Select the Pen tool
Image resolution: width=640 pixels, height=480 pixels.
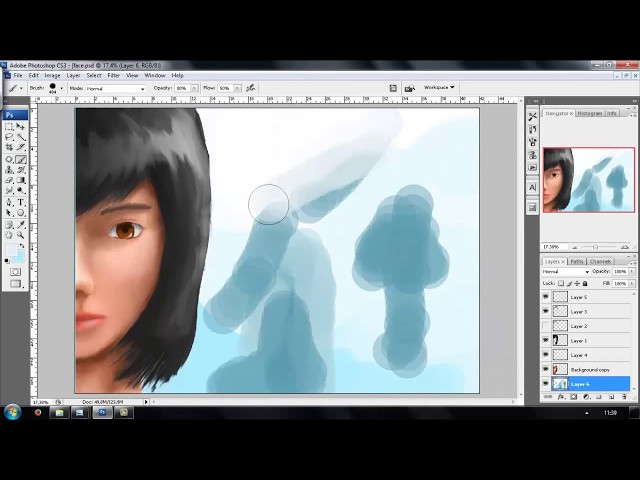(9, 202)
